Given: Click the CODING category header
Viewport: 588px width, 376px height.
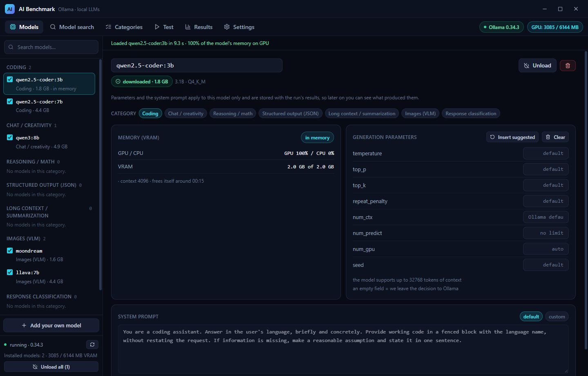Looking at the screenshot, I should coord(16,67).
